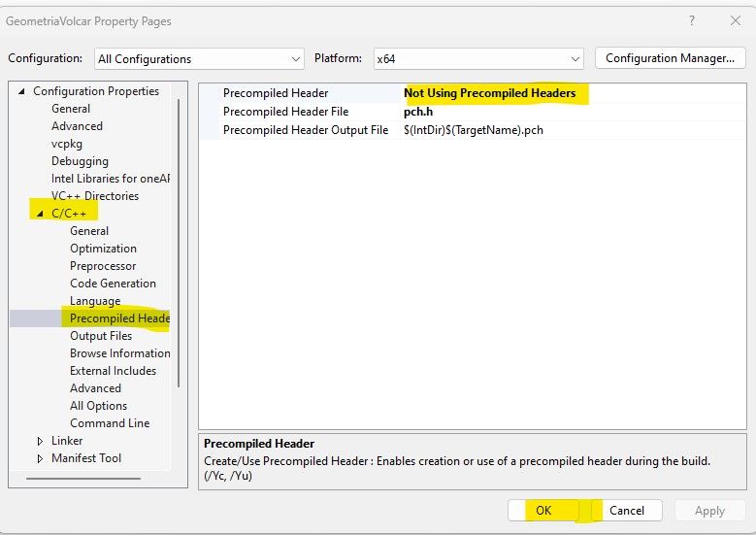Select the Linker tree item label
Screen dimensions: 756x535
pos(67,441)
